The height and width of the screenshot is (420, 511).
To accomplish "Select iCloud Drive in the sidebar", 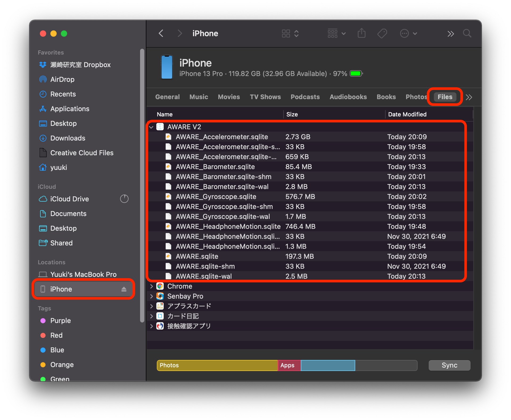I will tap(69, 199).
